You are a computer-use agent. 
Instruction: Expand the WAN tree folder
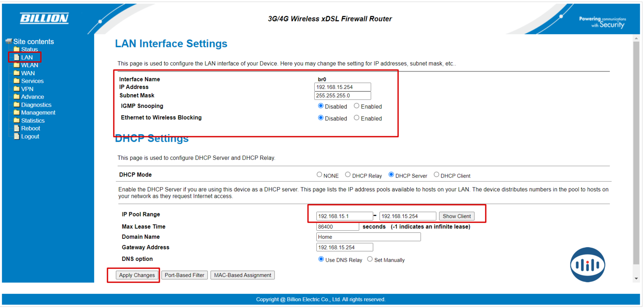coord(28,73)
